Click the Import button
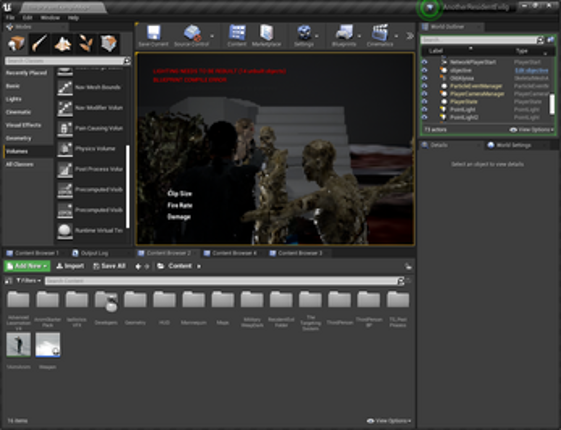 click(70, 266)
